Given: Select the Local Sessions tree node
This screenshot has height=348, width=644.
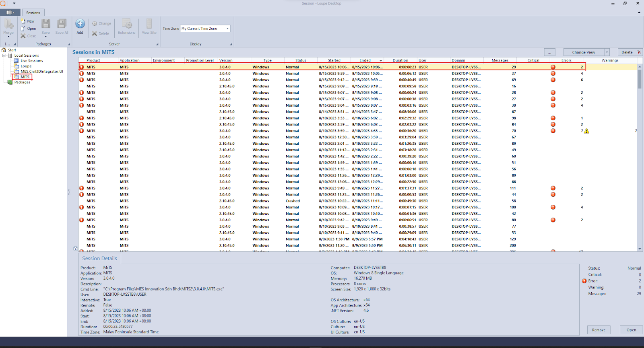Looking at the screenshot, I should point(27,56).
